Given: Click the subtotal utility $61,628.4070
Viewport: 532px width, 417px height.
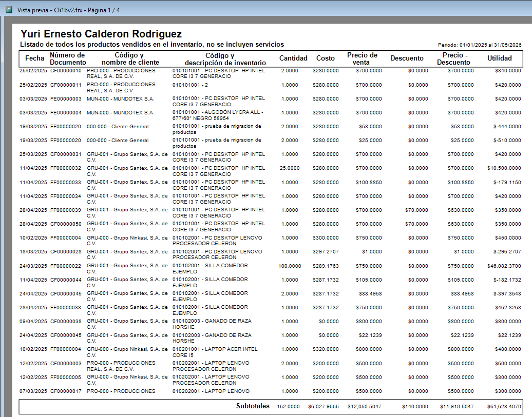Looking at the screenshot, I should (x=504, y=407).
